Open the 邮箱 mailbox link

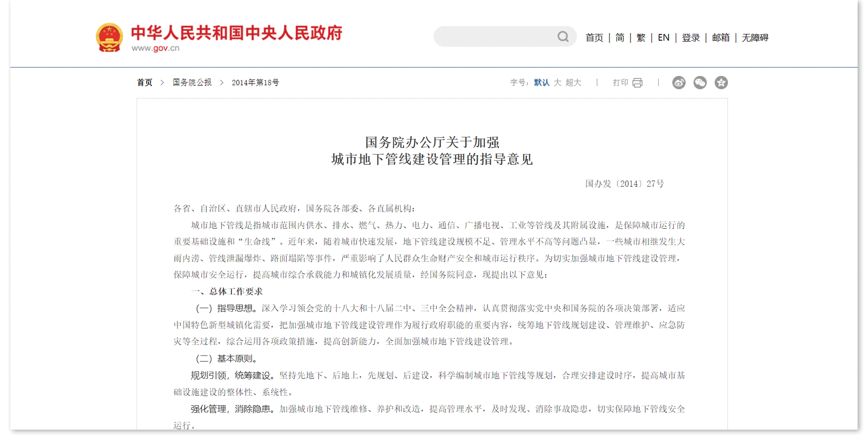(x=720, y=38)
